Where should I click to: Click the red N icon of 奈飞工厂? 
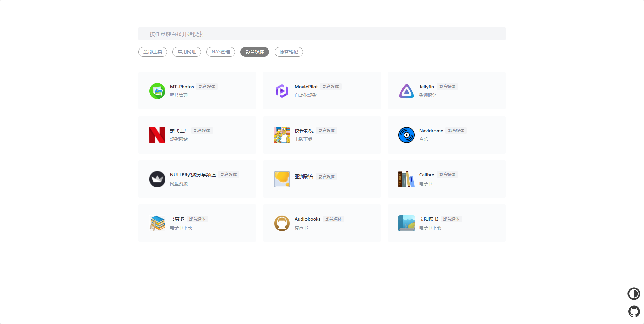pos(157,135)
